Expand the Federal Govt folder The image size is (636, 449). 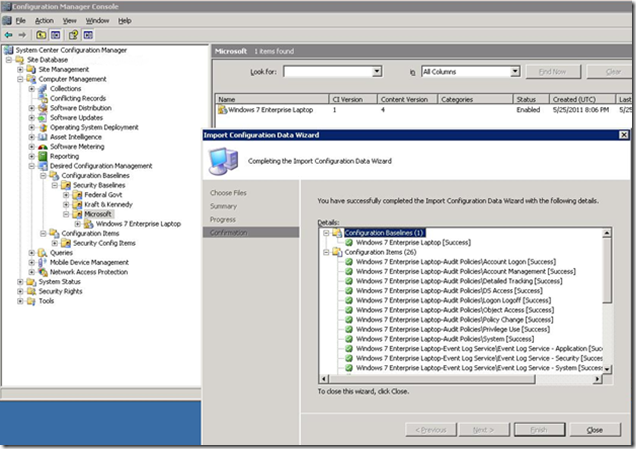coord(66,195)
